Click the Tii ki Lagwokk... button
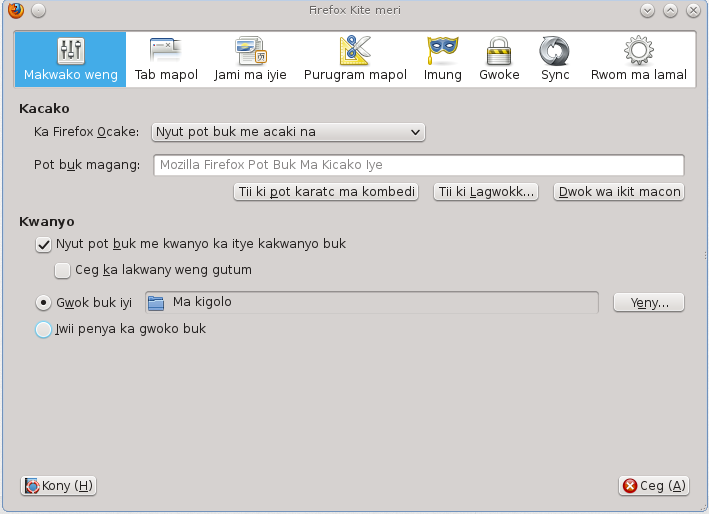709x514 pixels. [x=486, y=192]
